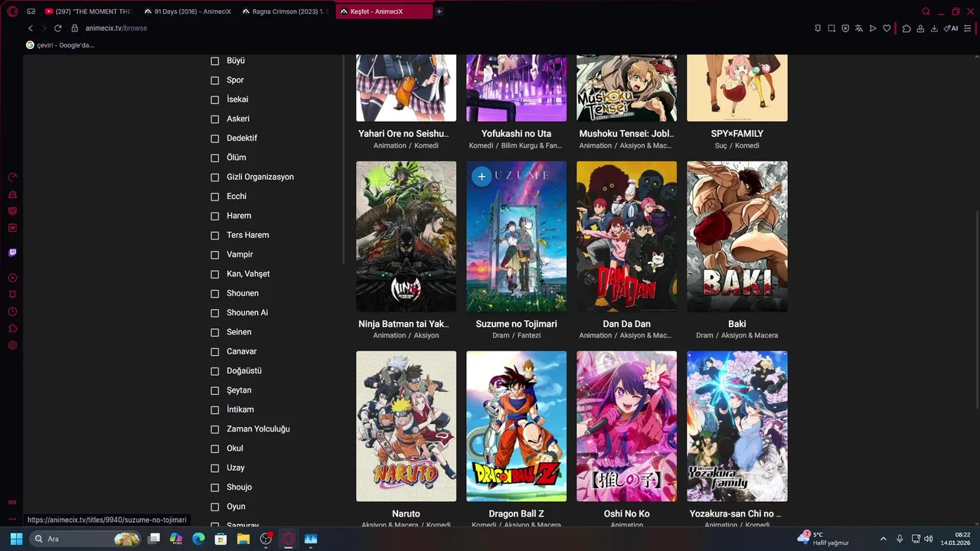Click the blue plus icon on Suzume poster
This screenshot has height=551, width=980.
[x=482, y=177]
